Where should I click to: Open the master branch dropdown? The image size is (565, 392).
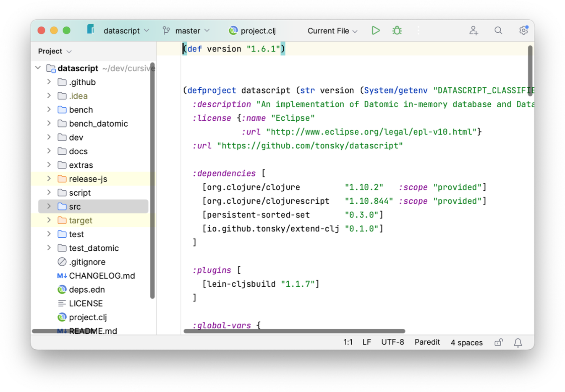[x=192, y=31]
